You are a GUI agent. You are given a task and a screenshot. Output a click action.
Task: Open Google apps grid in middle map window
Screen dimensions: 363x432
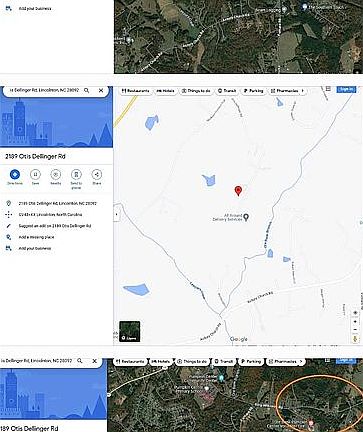pyautogui.click(x=328, y=89)
